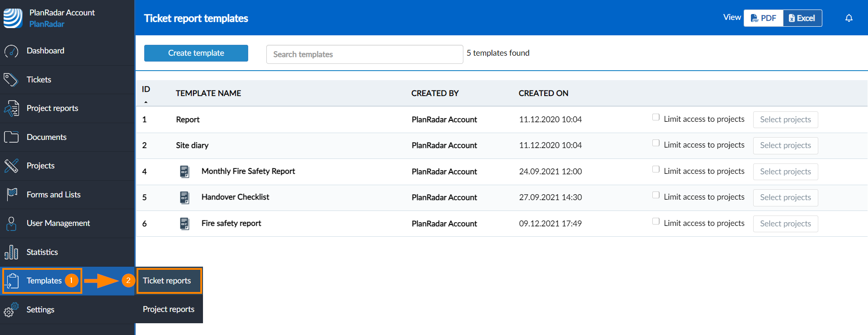Open the Documents folder icon

click(11, 137)
